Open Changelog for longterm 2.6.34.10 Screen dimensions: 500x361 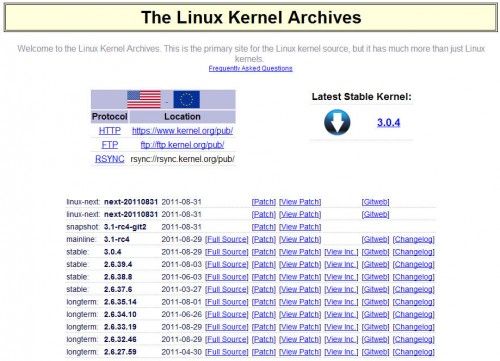[x=413, y=314]
